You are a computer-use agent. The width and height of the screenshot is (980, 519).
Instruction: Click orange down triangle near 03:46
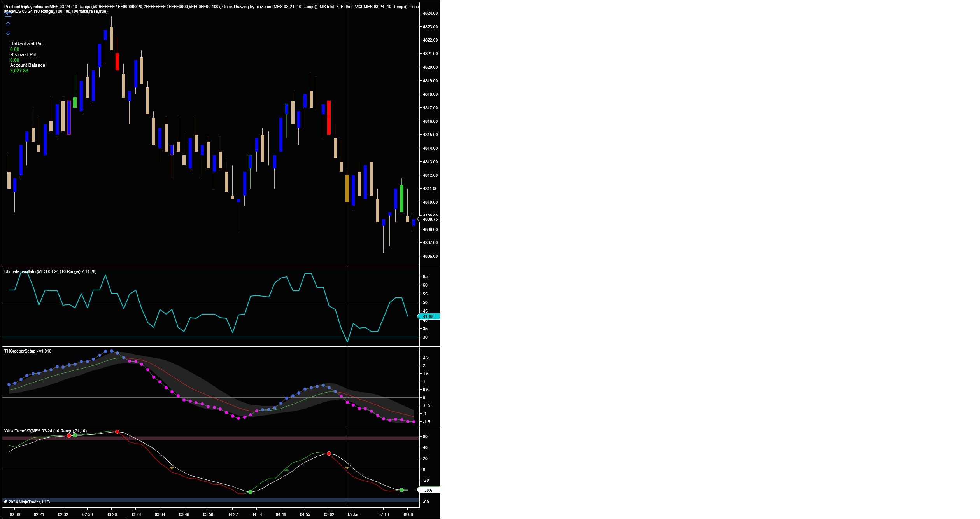click(172, 468)
